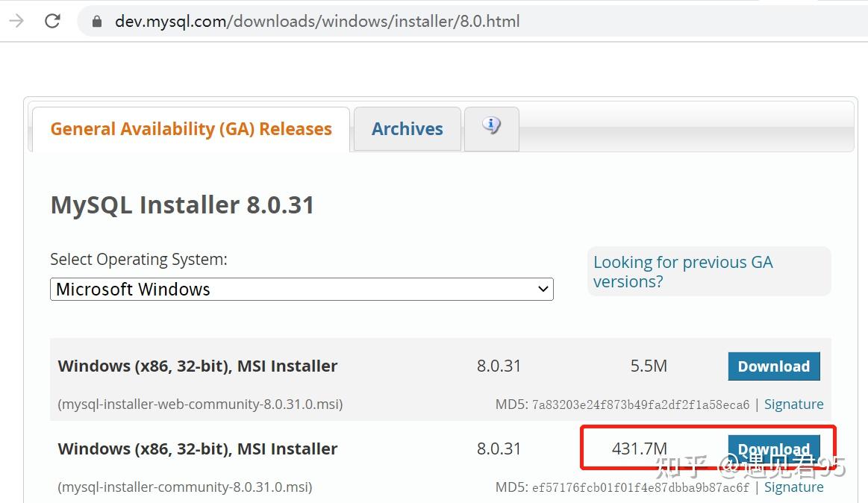This screenshot has height=503, width=868.
Task: Click Signature for mysql-installer-web-community
Action: 793,404
